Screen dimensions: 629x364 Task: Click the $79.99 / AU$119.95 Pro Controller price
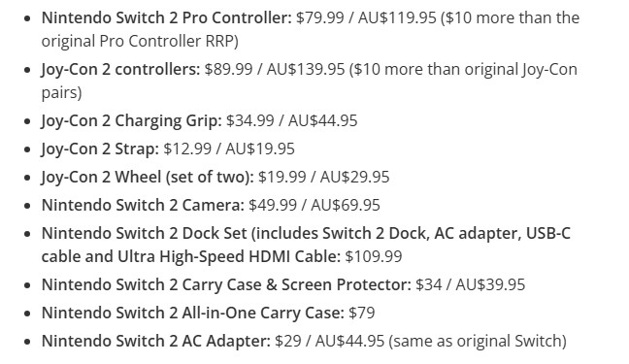click(366, 17)
